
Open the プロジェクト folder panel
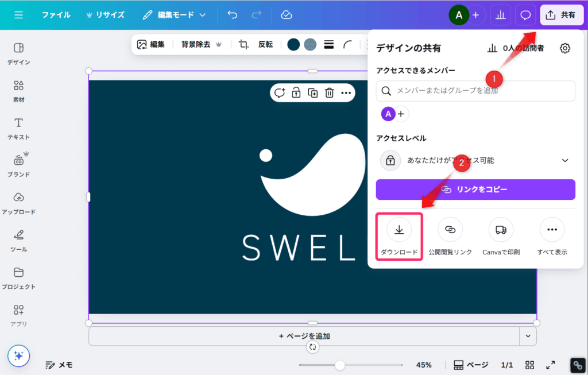(19, 279)
